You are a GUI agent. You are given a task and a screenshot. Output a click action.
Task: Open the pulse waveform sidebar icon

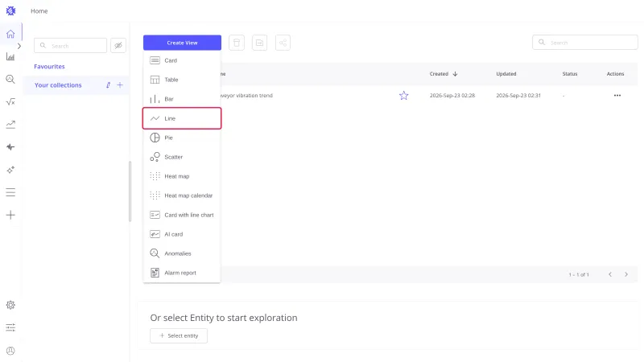pos(10,147)
